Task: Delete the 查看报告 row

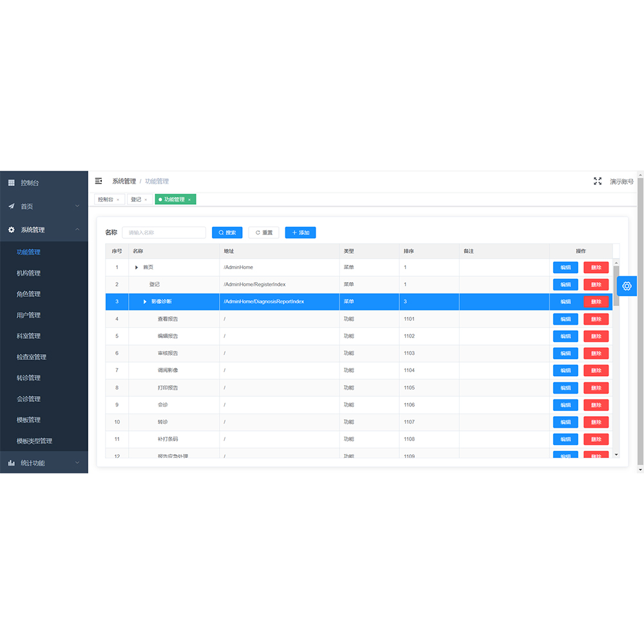Action: point(596,319)
